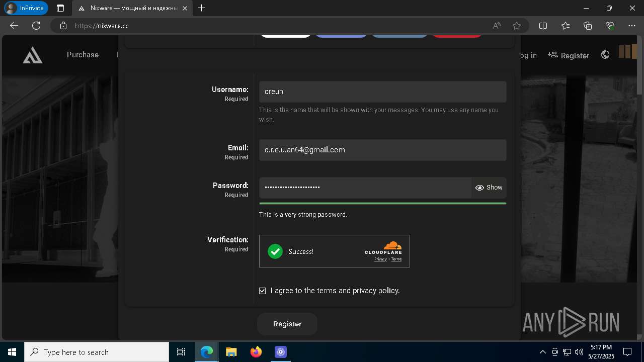Screen dimensions: 644x362
Task: Click the Cloudflare Success verification widget
Action: pyautogui.click(x=335, y=251)
